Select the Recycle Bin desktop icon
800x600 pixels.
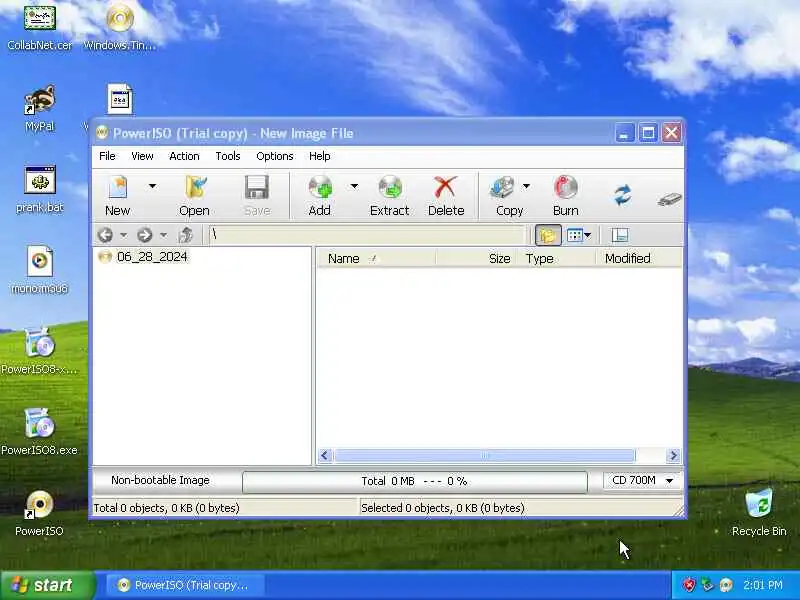759,513
